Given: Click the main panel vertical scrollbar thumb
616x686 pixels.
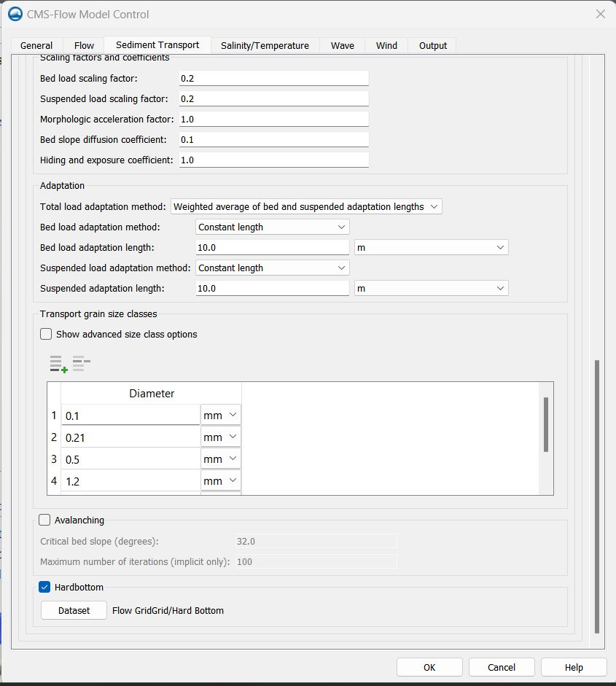Looking at the screenshot, I should coord(597,496).
